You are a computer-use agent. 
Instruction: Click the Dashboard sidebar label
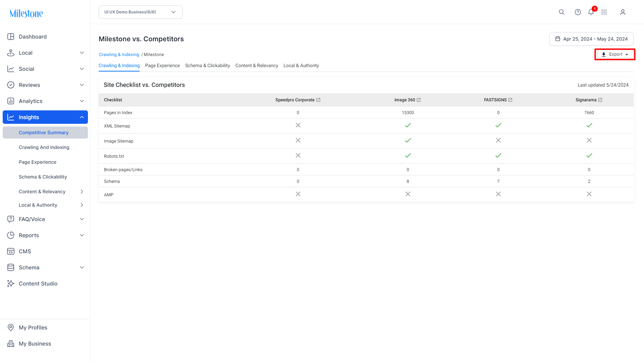click(33, 37)
